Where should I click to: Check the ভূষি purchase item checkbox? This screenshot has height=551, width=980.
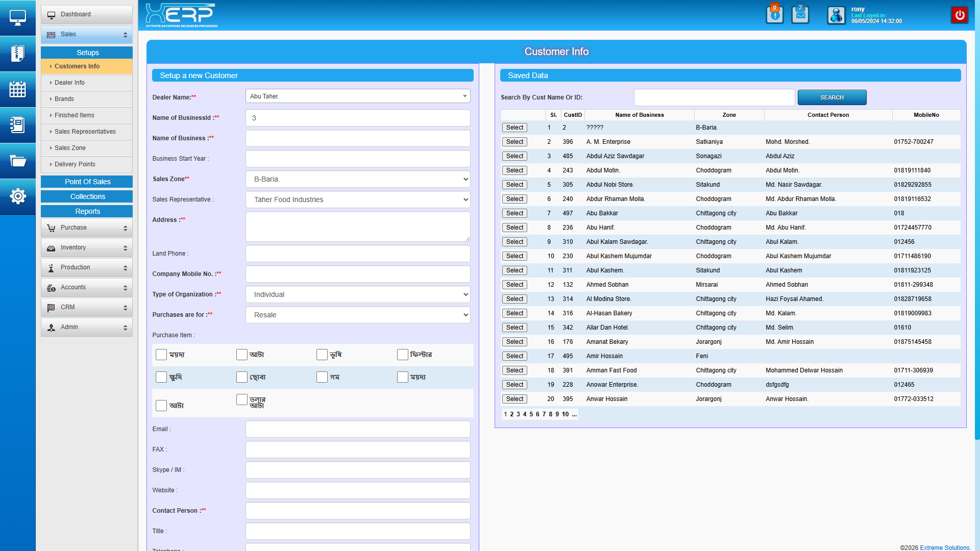coord(322,355)
